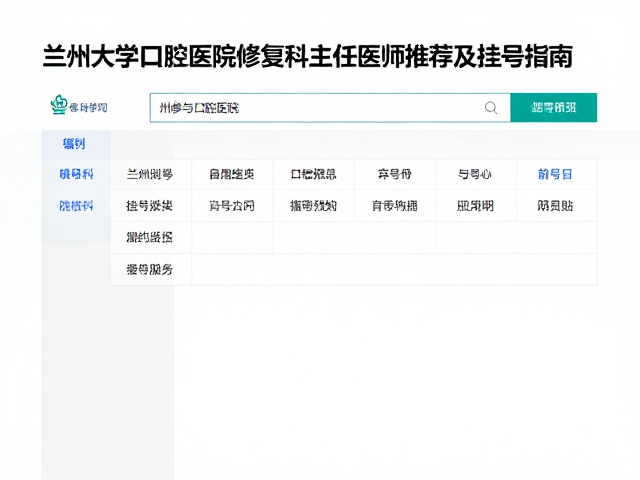The image size is (640, 480).
Task: Click the table cell right of the 兰州 cell
Action: coord(232,174)
